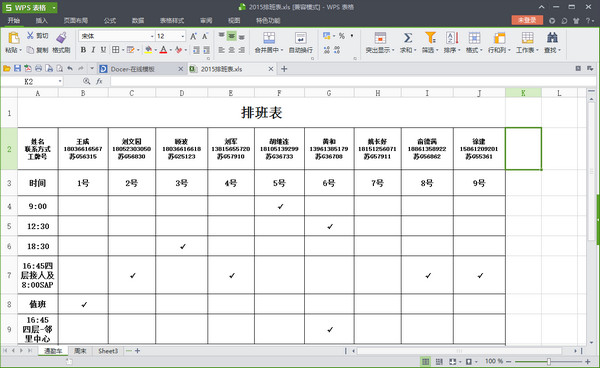Click the AutoSum sigma icon
The height and width of the screenshot is (368, 600).
[x=408, y=37]
